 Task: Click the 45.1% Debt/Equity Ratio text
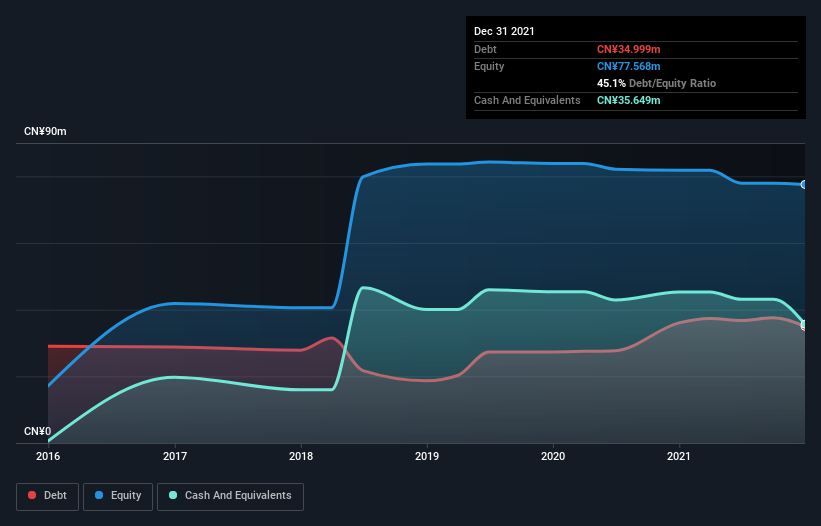click(x=656, y=83)
